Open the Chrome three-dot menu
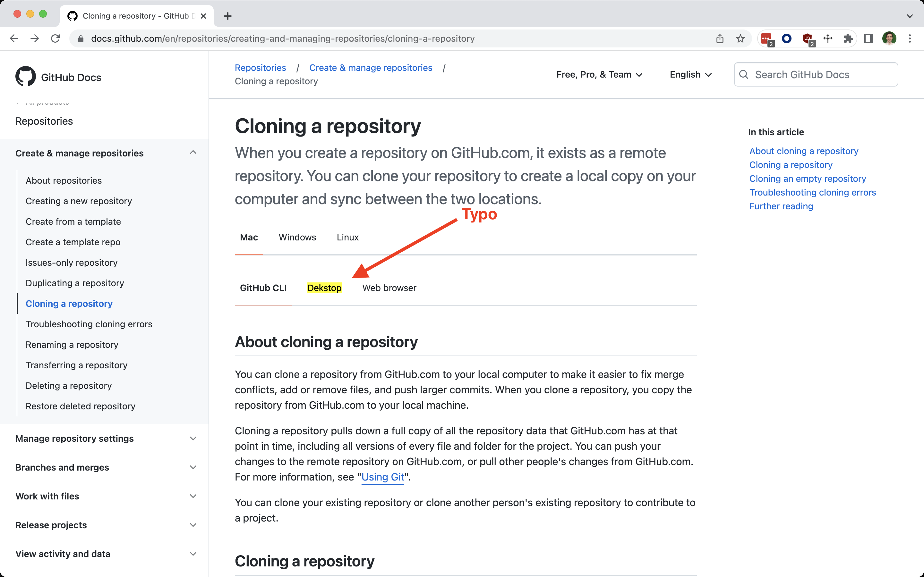Image resolution: width=924 pixels, height=577 pixels. click(910, 38)
